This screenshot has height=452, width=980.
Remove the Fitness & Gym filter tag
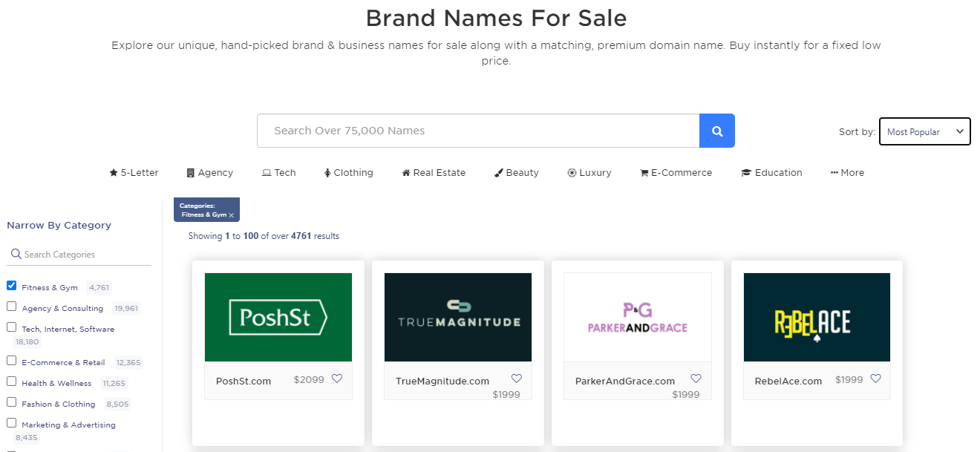232,215
